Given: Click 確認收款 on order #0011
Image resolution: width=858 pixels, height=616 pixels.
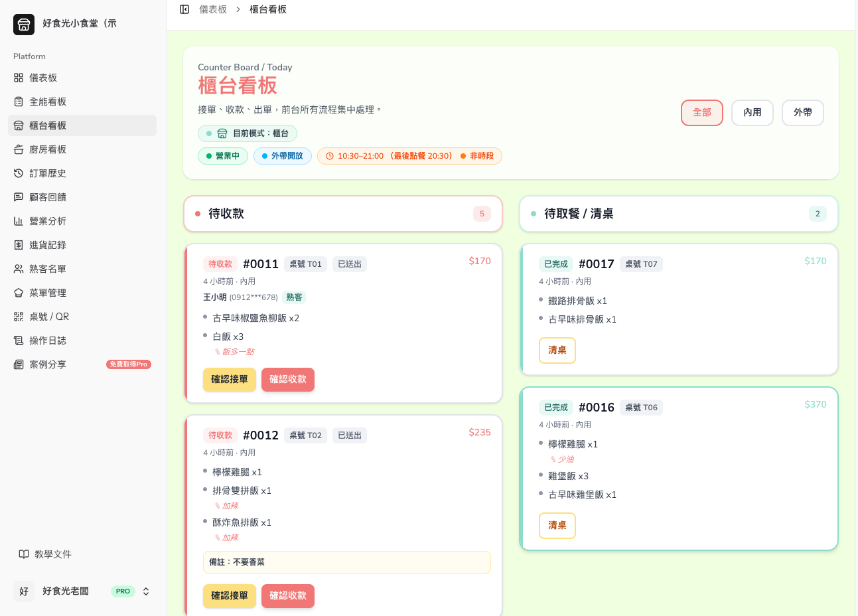Looking at the screenshot, I should (x=288, y=380).
